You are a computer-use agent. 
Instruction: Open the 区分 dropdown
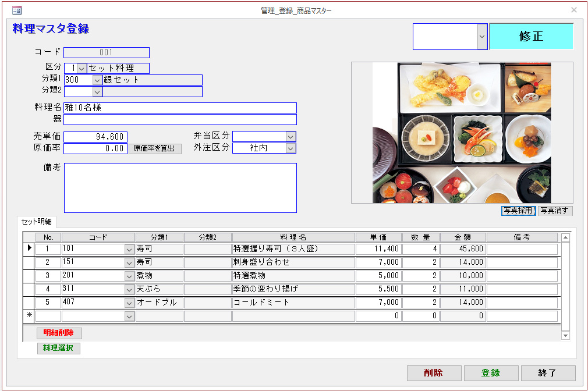click(x=82, y=68)
